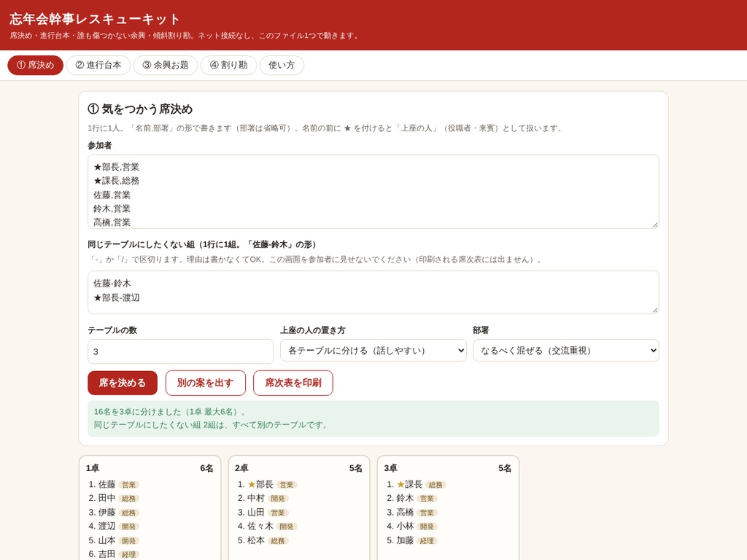Click the テーブルの数 number field
747x560 pixels.
click(181, 351)
